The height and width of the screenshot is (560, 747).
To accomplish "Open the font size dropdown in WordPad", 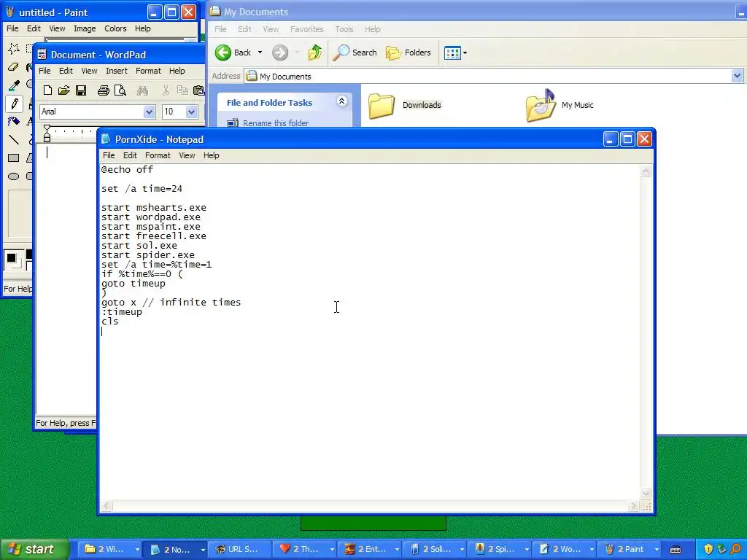I will pyautogui.click(x=192, y=112).
